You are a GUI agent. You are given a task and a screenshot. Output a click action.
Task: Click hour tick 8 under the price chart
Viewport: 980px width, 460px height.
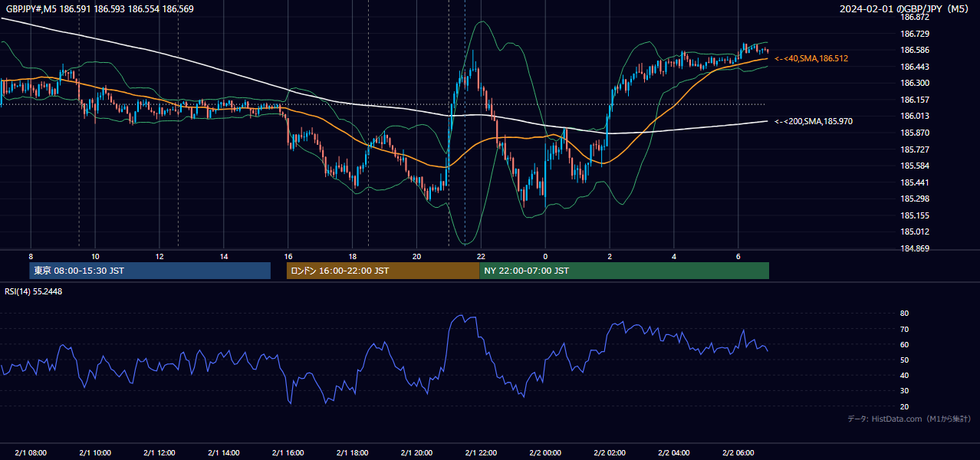31,256
